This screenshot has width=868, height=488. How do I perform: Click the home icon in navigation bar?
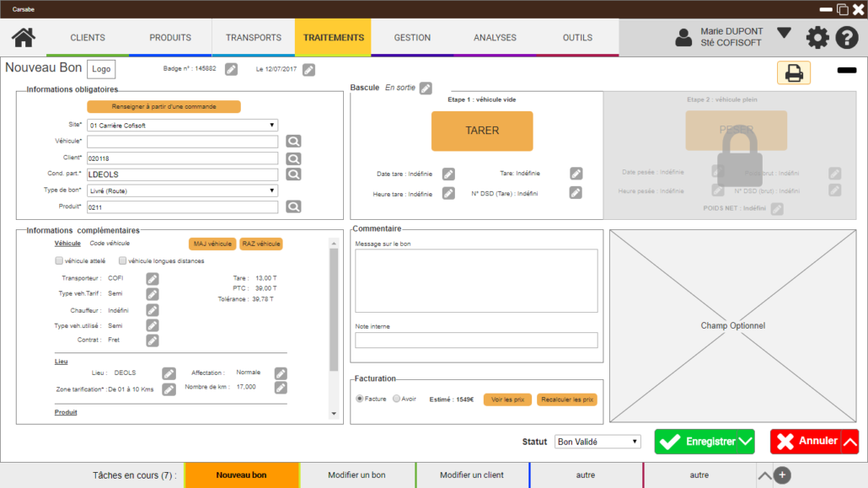23,38
